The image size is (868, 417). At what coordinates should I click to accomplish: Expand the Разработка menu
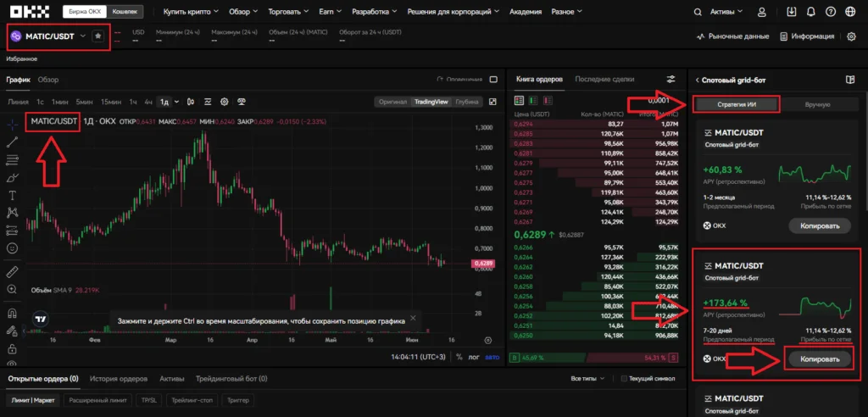pos(374,11)
